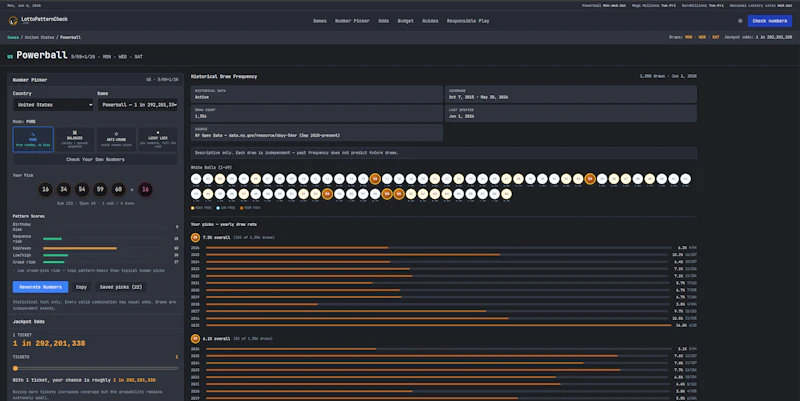
Task: Click the tickets slider handle
Action: click(x=15, y=368)
